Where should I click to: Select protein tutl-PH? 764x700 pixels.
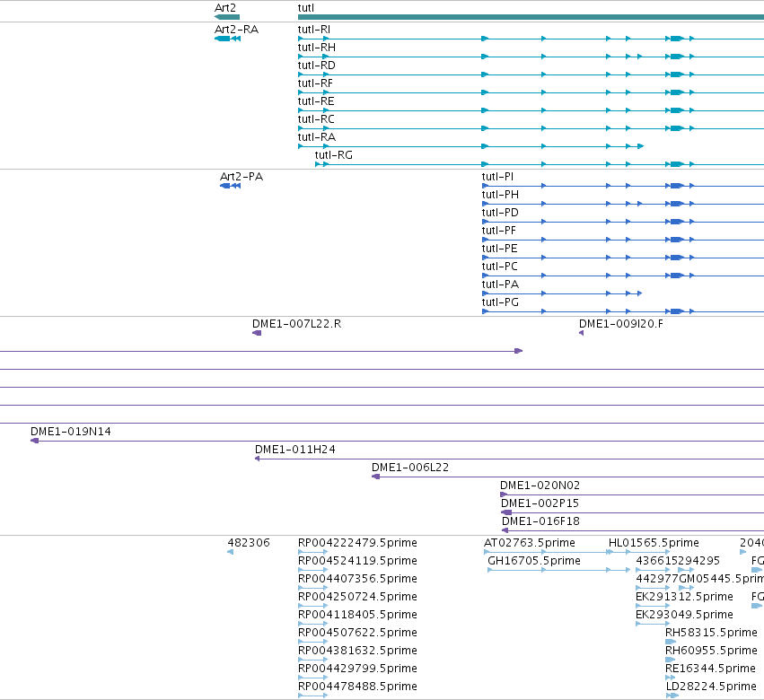coord(500,195)
